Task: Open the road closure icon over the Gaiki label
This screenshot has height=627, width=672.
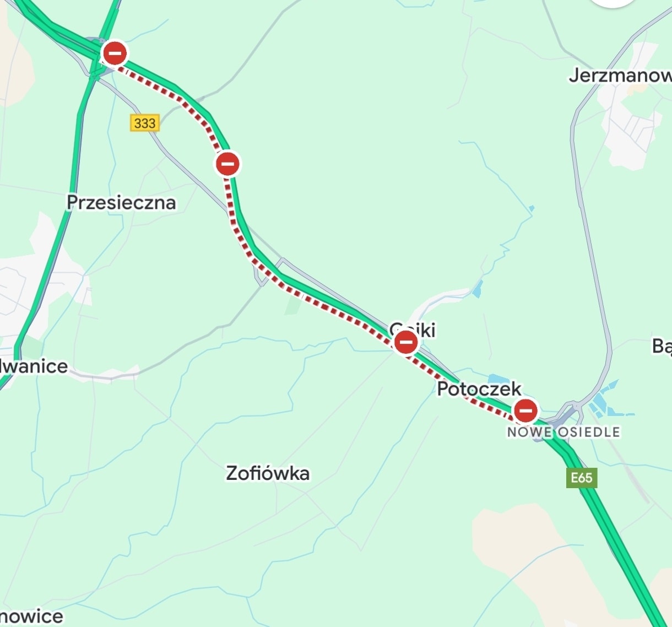Action: (406, 342)
